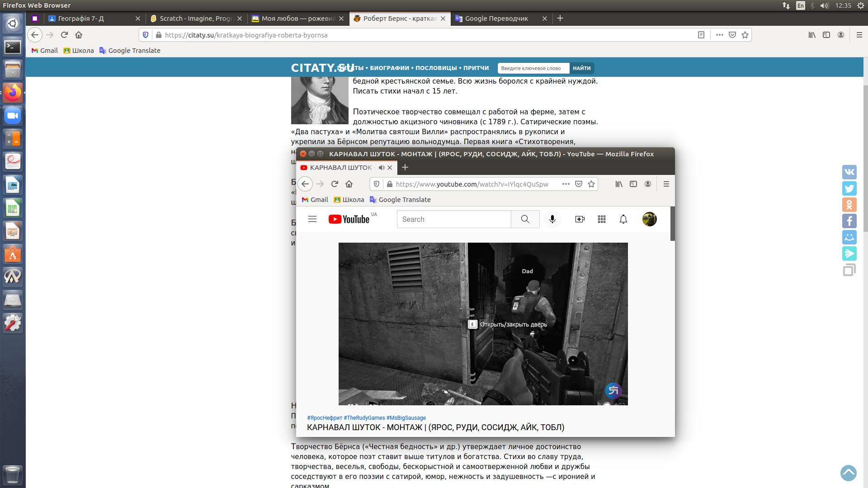868x488 pixels.
Task: Toggle reader view in main address bar
Action: click(x=701, y=35)
